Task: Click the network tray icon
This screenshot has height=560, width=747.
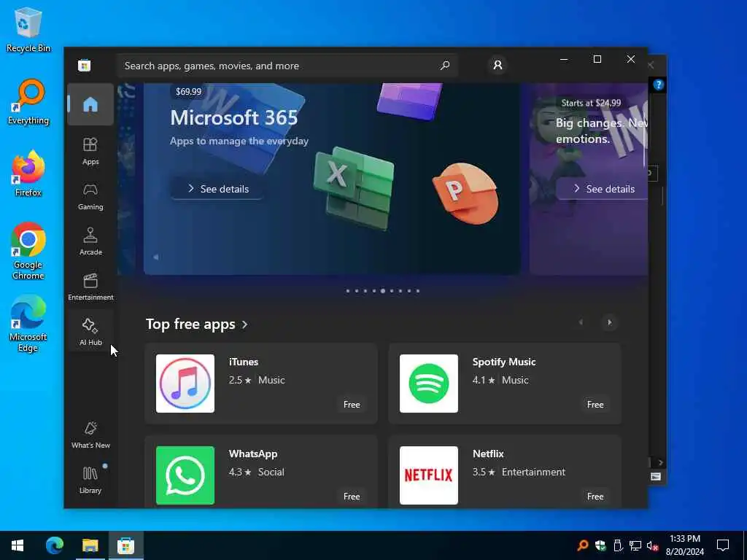Action: [x=635, y=545]
